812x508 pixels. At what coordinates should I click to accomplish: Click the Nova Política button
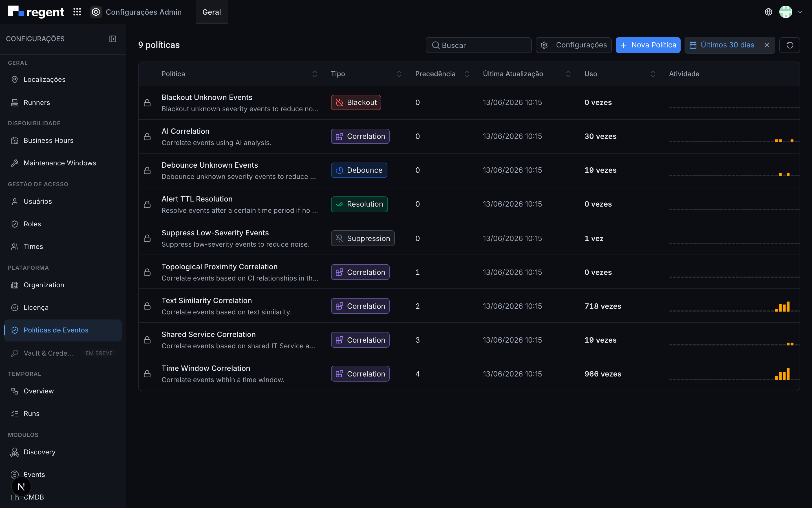648,45
